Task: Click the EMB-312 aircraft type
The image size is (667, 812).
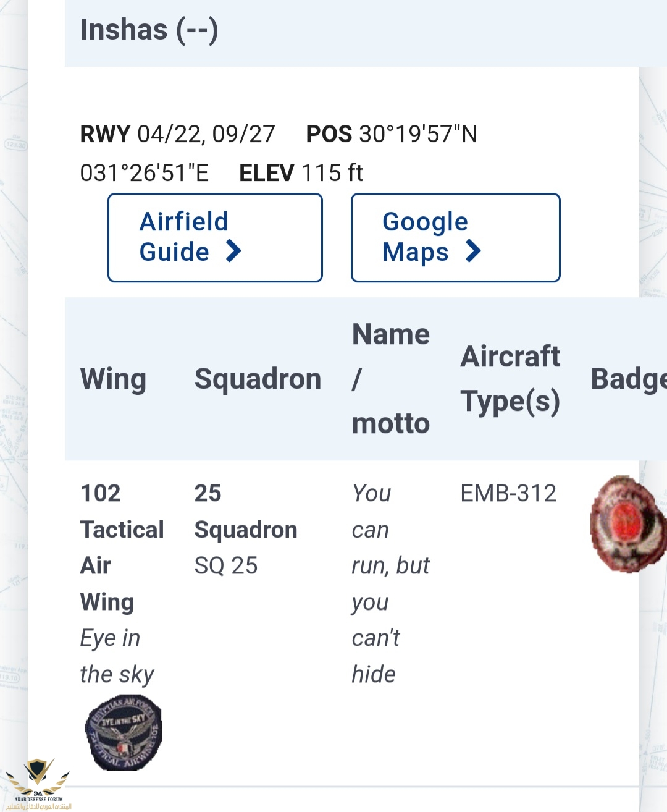Action: pos(508,493)
